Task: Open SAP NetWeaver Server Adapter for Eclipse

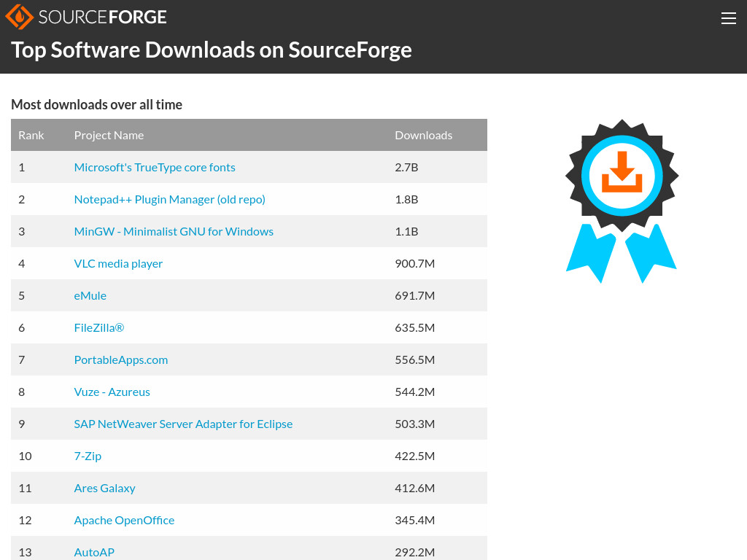Action: (x=183, y=424)
